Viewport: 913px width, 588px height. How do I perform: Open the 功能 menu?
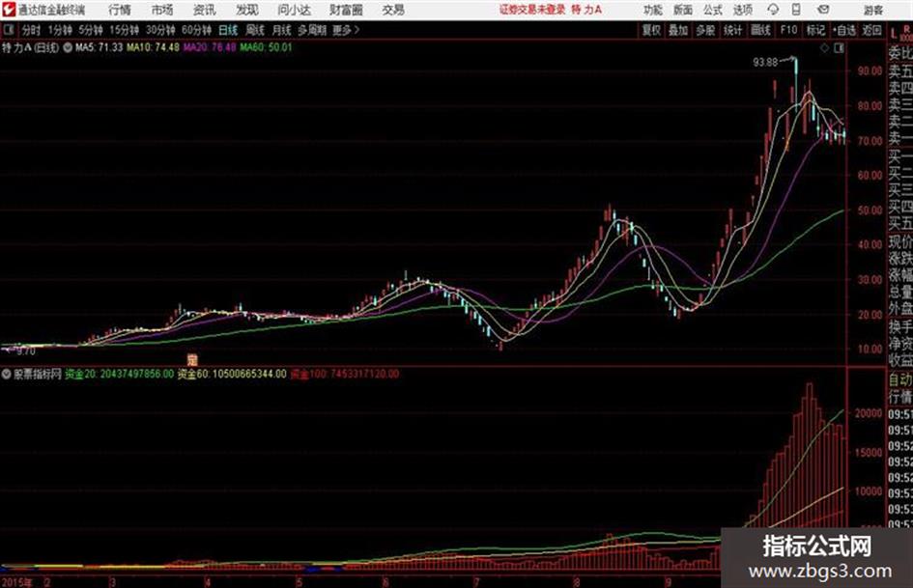653,10
